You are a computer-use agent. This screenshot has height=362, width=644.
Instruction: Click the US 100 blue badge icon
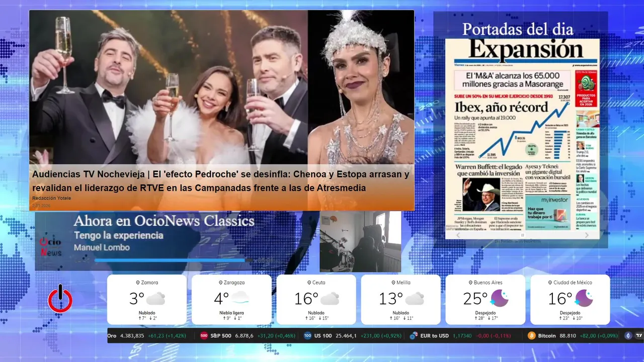[x=307, y=336]
